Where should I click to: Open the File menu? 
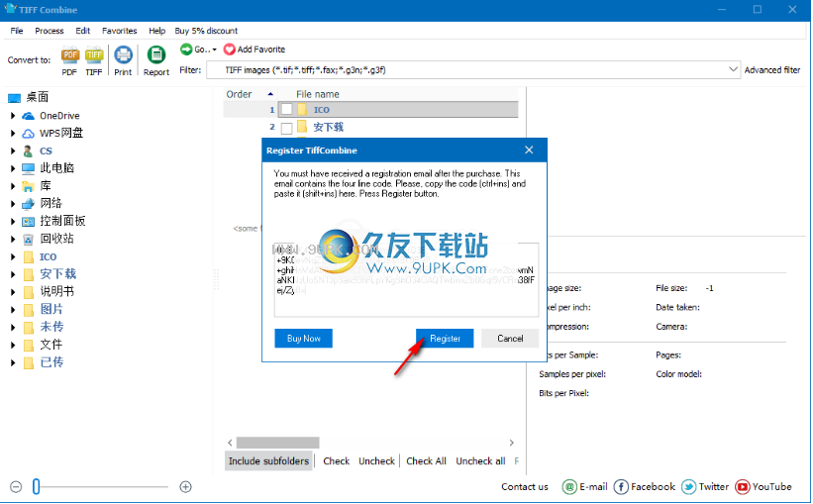(17, 31)
